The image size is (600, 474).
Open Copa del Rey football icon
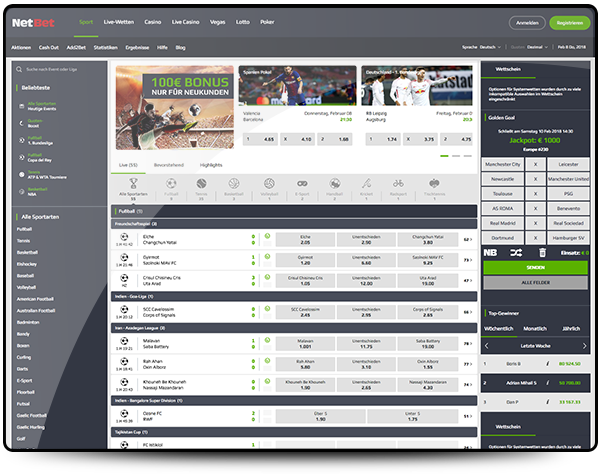(22, 157)
